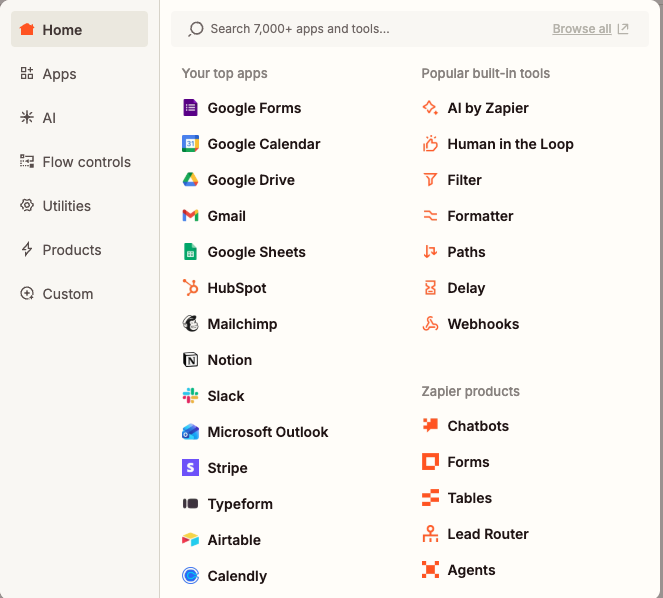Image resolution: width=663 pixels, height=598 pixels.
Task: Open the Home tab in sidebar
Action: click(x=79, y=29)
